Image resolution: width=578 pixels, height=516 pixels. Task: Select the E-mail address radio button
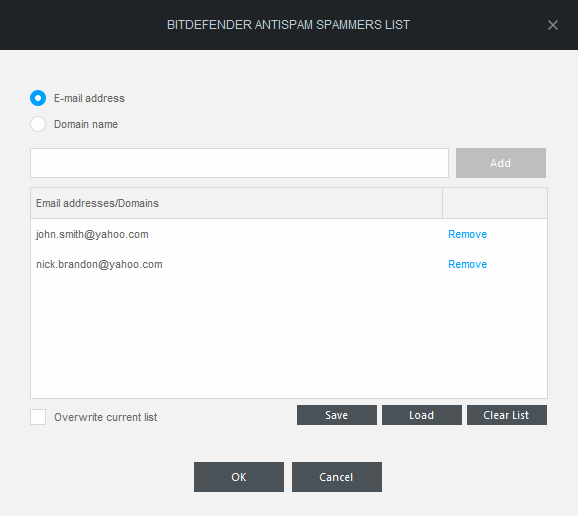(x=38, y=98)
